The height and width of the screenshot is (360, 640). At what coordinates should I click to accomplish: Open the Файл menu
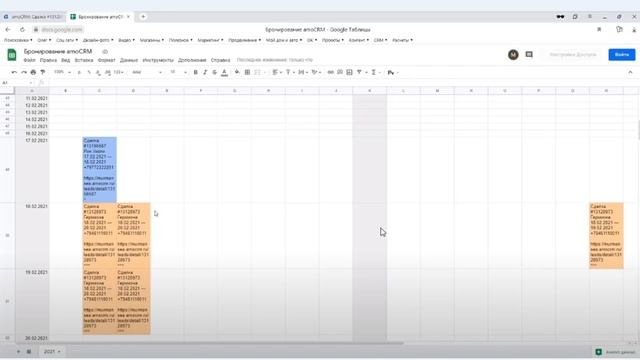[x=29, y=60]
